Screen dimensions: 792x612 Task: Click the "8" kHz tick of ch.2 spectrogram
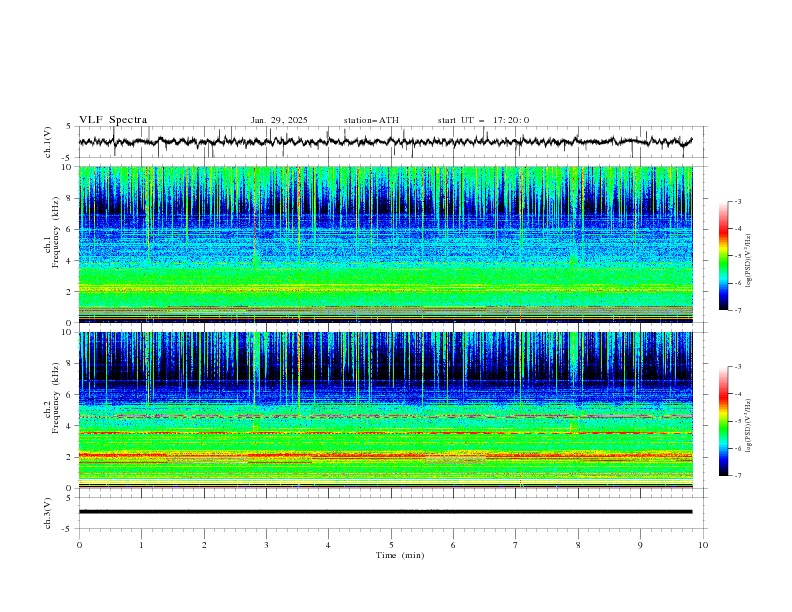tap(70, 364)
